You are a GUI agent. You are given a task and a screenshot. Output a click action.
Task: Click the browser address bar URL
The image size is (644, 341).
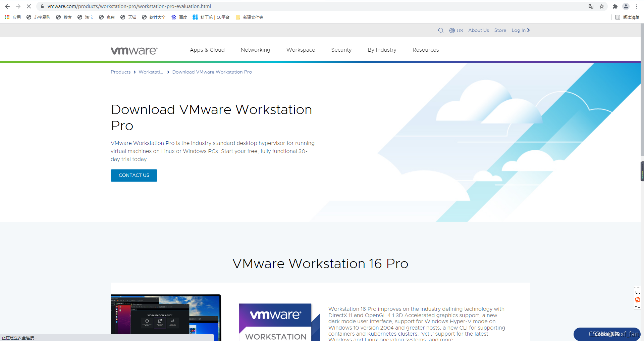(129, 6)
